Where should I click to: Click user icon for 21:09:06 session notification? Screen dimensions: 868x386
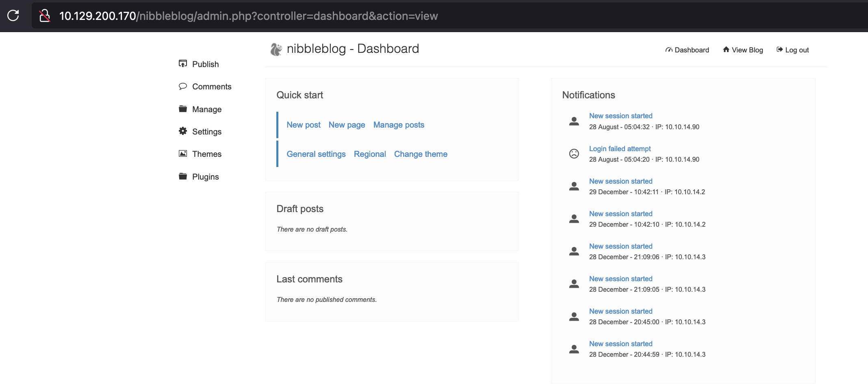pyautogui.click(x=574, y=251)
